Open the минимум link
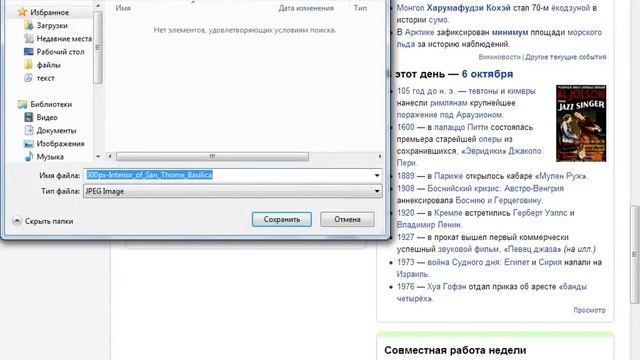 (510, 32)
